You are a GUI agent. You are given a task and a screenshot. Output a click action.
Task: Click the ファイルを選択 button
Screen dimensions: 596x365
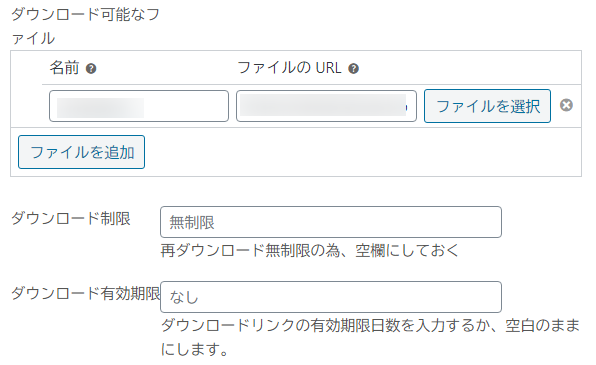[487, 106]
